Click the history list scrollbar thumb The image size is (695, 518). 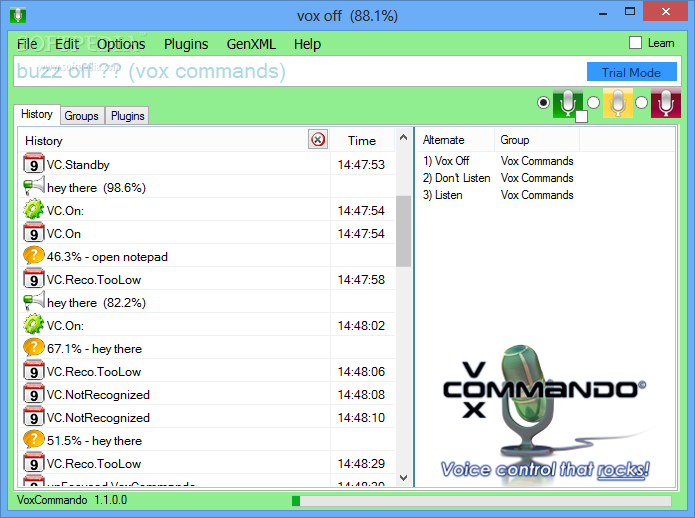(403, 231)
